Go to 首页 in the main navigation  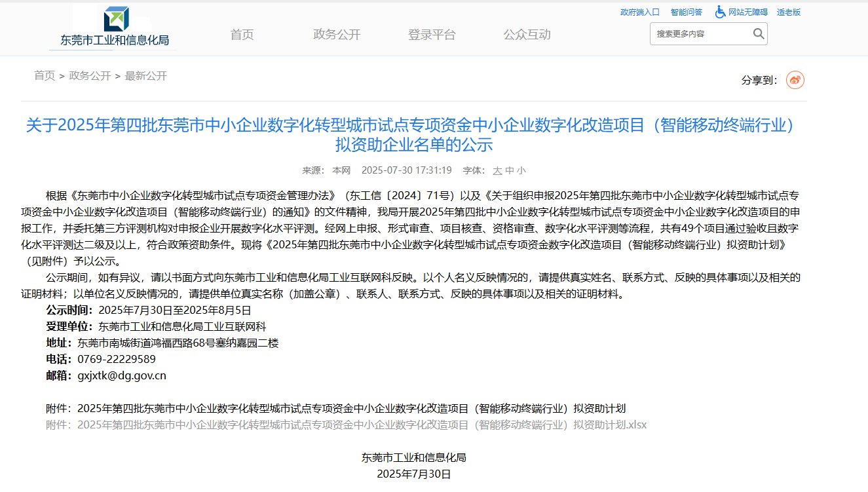tap(242, 35)
